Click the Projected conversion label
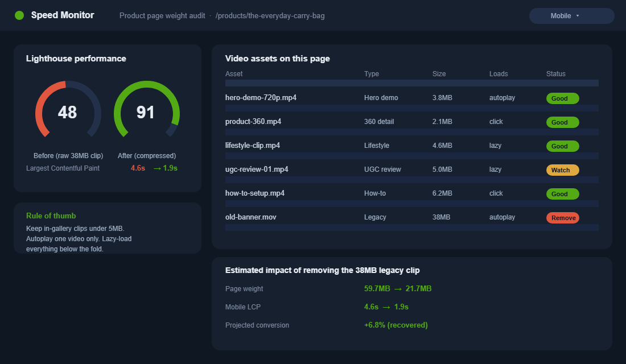This screenshot has width=626, height=364. (x=257, y=325)
